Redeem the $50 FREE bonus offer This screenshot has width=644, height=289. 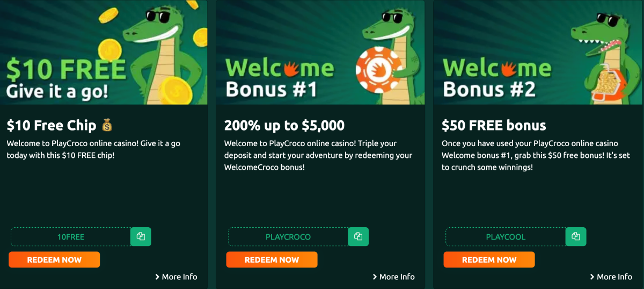489,259
